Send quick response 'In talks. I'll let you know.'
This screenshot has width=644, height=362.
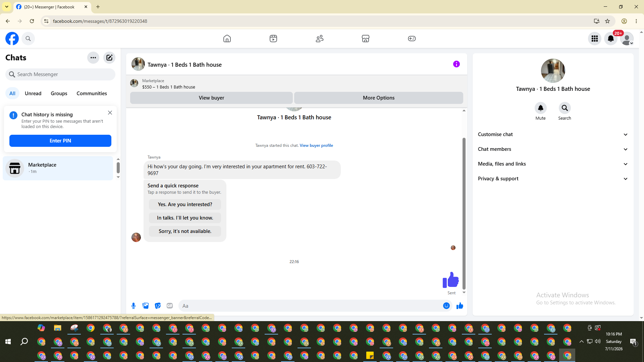(185, 218)
